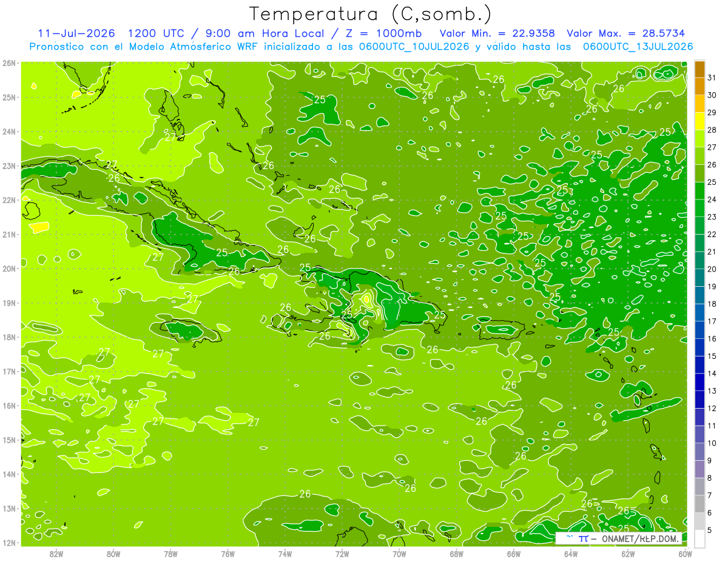Click the legend swatch between 24 and 25

(700, 191)
